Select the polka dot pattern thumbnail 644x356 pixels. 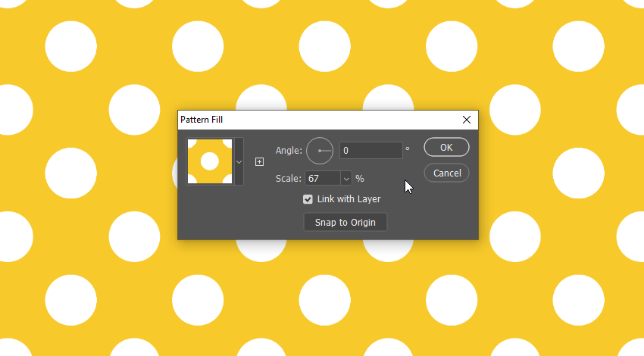(x=210, y=161)
